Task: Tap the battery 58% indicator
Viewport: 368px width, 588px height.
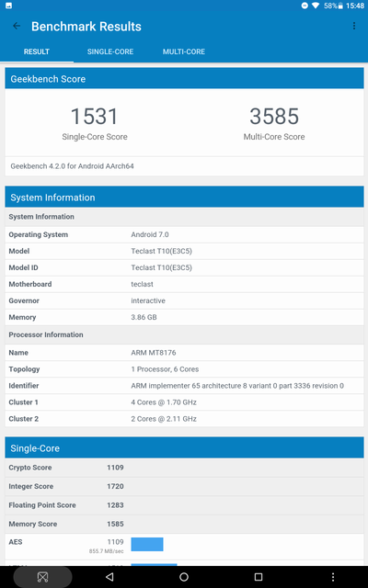Action: pos(333,6)
